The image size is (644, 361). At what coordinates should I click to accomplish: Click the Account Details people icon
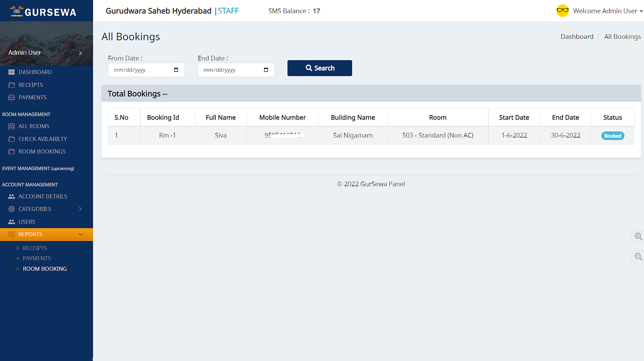tap(11, 196)
